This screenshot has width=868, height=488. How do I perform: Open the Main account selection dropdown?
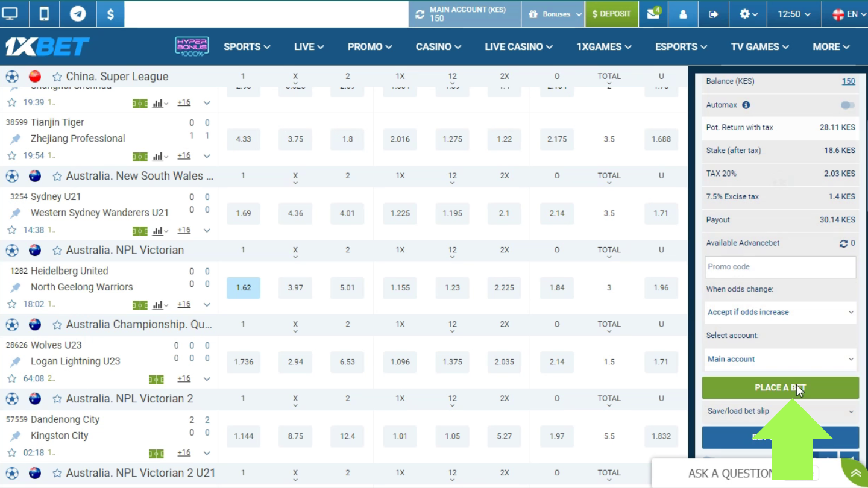(x=780, y=359)
